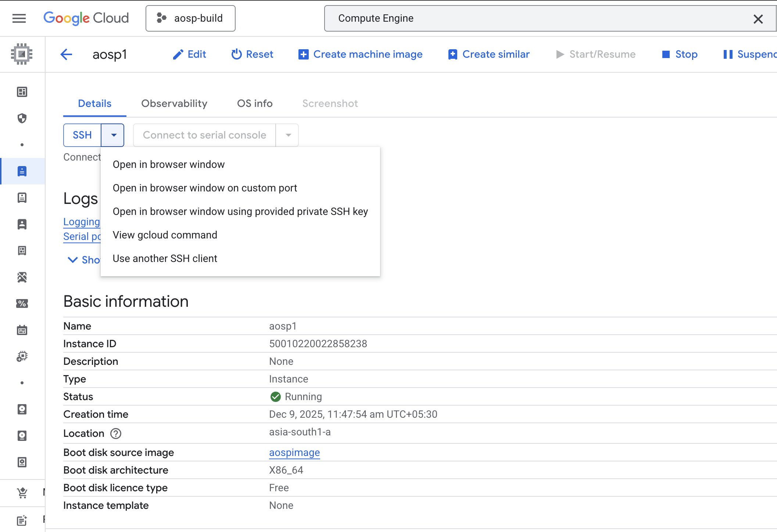Open the aospimage boot disk source link
777x532 pixels.
tap(294, 452)
